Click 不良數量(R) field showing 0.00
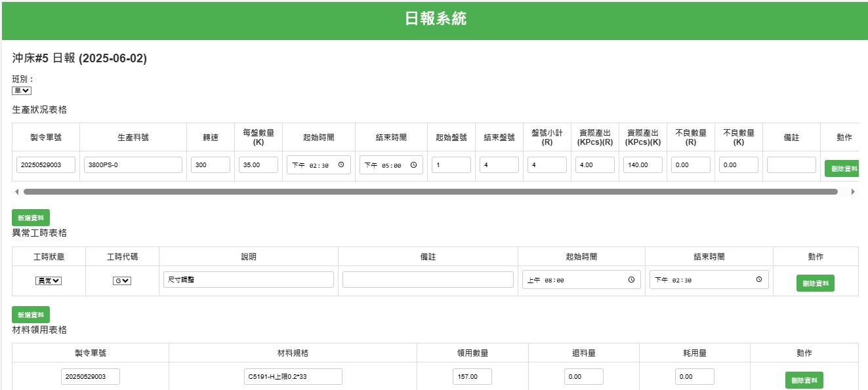868x390 pixels. 691,165
